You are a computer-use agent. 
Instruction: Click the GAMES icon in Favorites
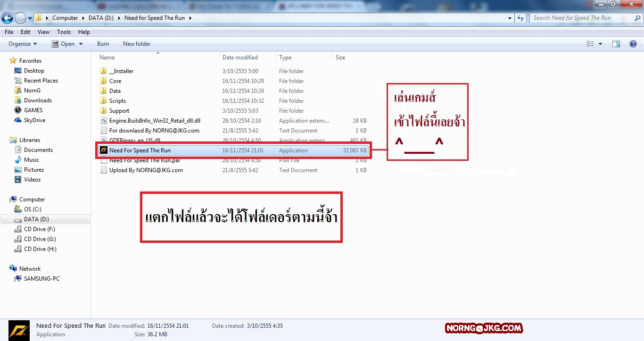point(18,110)
